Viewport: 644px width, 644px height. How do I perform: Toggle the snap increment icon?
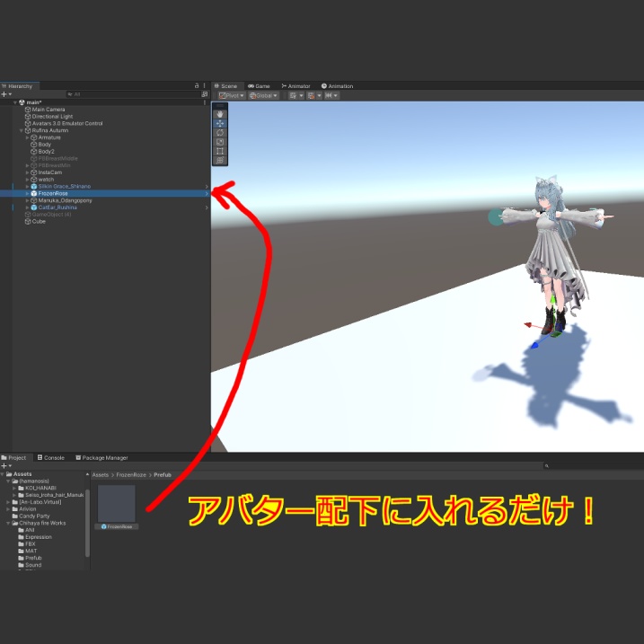click(311, 96)
